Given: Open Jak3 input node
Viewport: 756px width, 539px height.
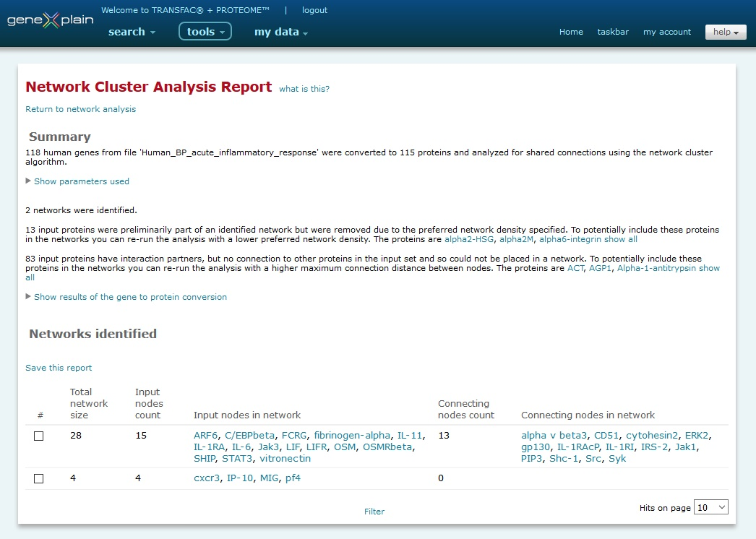Looking at the screenshot, I should click(x=268, y=447).
